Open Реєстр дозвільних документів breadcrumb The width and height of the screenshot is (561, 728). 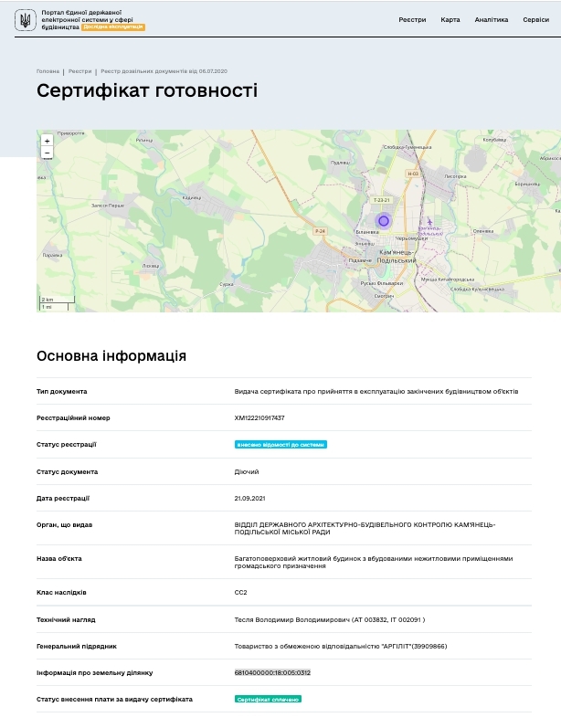click(x=164, y=71)
